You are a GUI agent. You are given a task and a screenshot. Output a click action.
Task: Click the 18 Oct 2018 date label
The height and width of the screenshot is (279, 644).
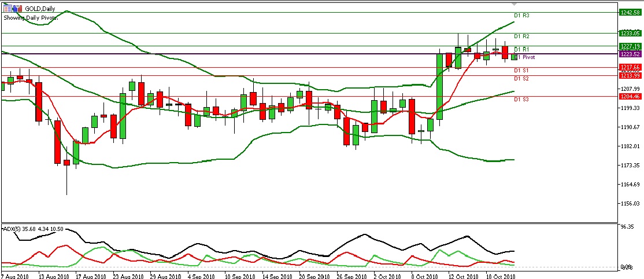(x=501, y=277)
